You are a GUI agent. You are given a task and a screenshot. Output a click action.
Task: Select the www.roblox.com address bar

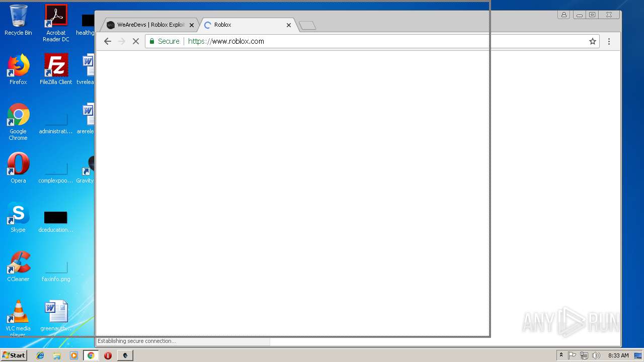[372, 41]
